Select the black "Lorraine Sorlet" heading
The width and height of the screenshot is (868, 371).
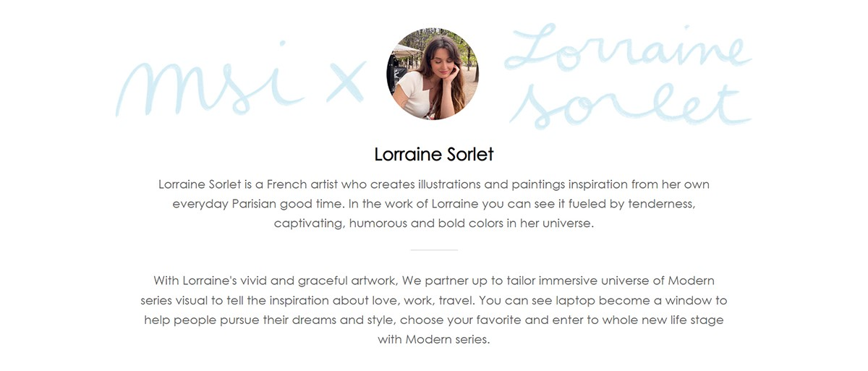tap(434, 154)
